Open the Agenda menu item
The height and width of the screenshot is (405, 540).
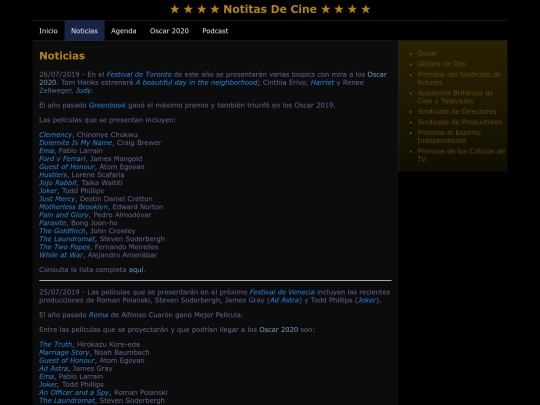coord(124,31)
